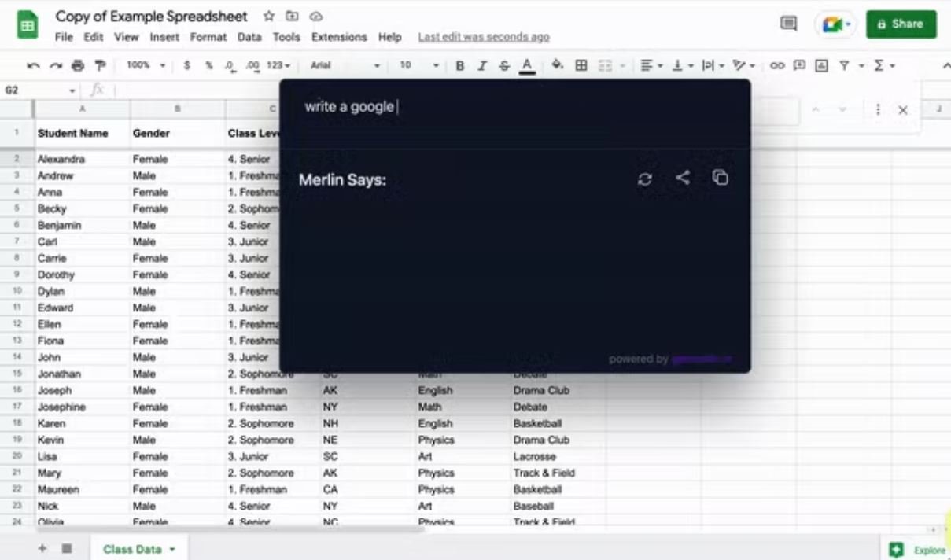
Task: Open text color picker
Action: click(527, 66)
